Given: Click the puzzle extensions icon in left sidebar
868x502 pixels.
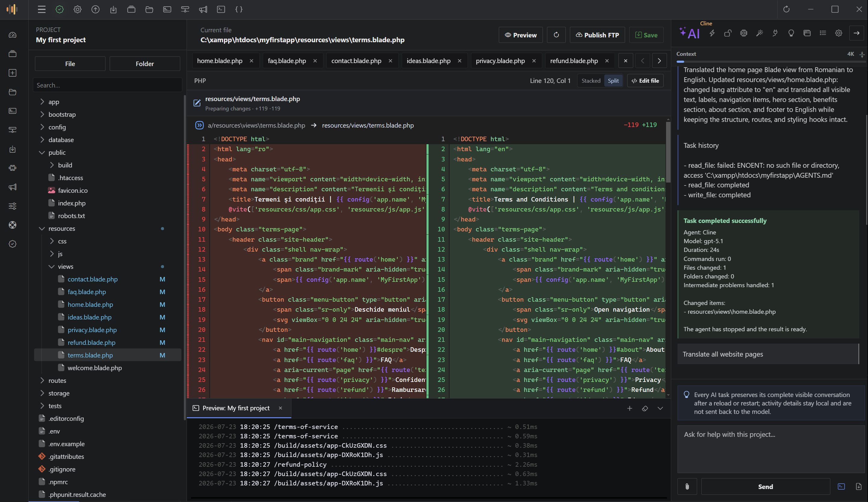Looking at the screenshot, I should [13, 168].
